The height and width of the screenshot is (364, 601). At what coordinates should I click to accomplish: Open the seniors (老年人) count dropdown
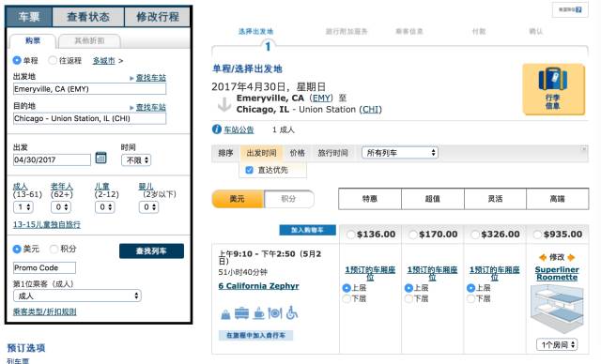(x=61, y=207)
